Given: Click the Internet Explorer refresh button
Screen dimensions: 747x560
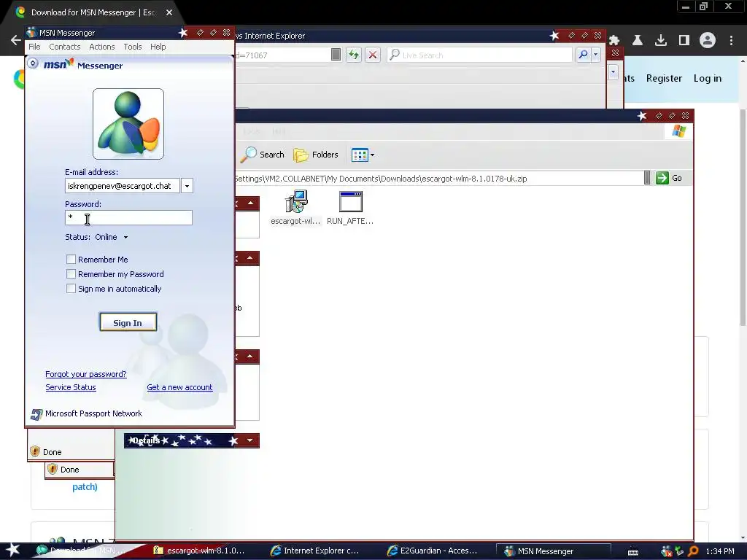Looking at the screenshot, I should [354, 55].
